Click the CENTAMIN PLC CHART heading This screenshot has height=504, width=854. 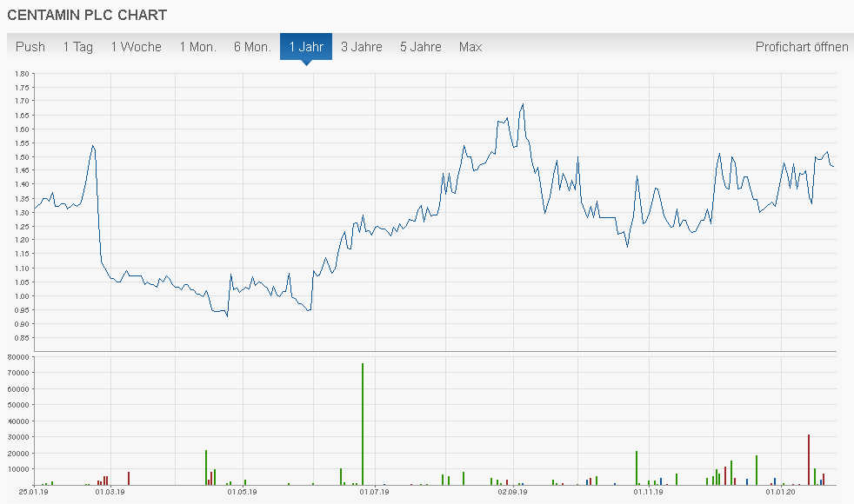[87, 15]
